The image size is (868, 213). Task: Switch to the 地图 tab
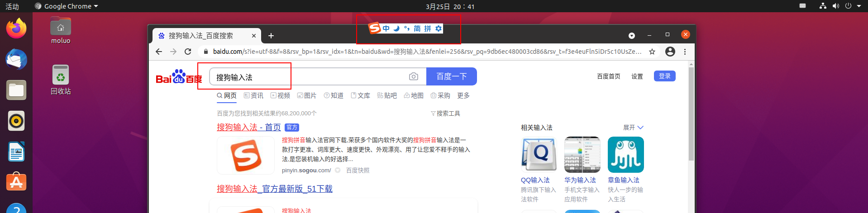pos(414,95)
